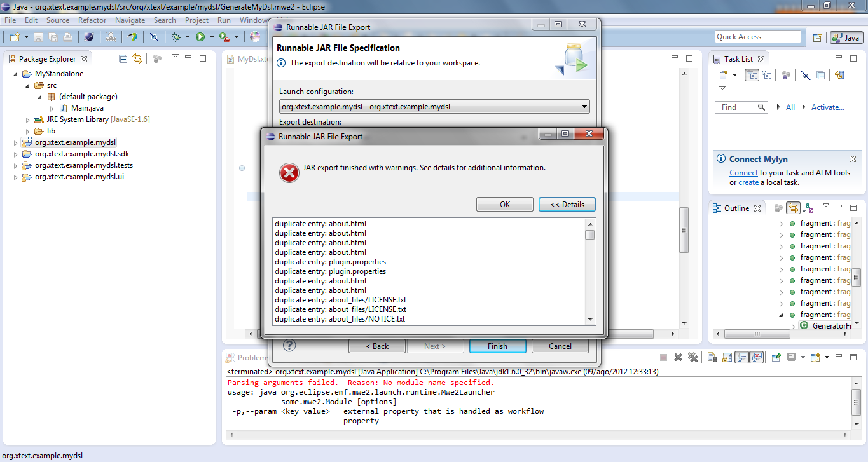Viewport: 868px width, 462px height.
Task: Click the Run External Tools icon
Action: 223,37
